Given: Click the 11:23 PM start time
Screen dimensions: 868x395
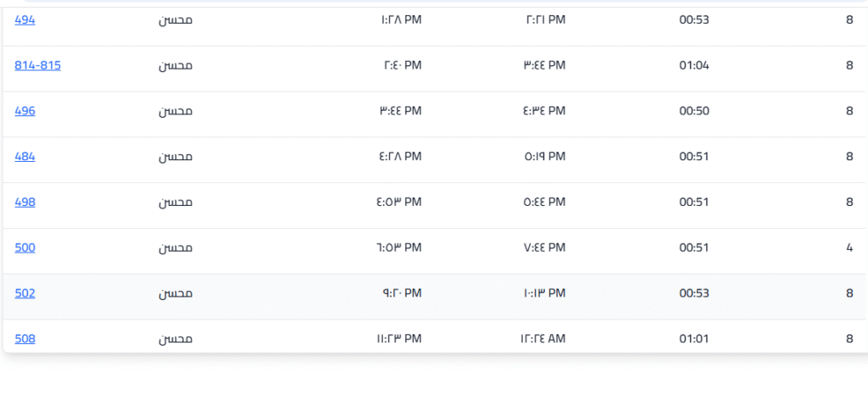Looking at the screenshot, I should tap(398, 339).
